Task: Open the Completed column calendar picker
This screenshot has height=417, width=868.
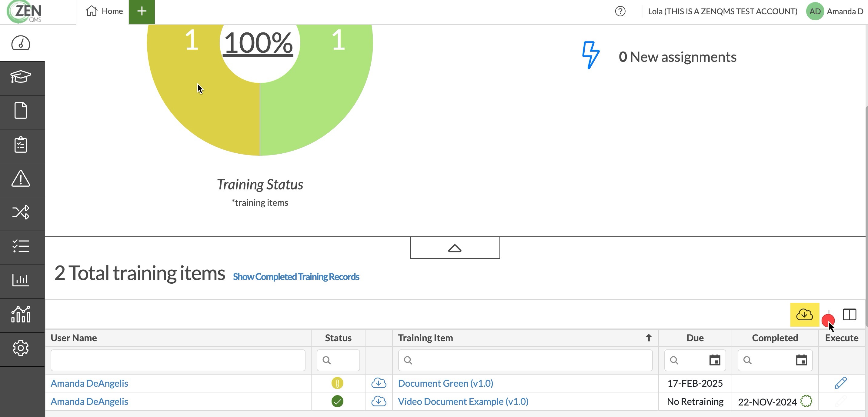Action: 801,360
